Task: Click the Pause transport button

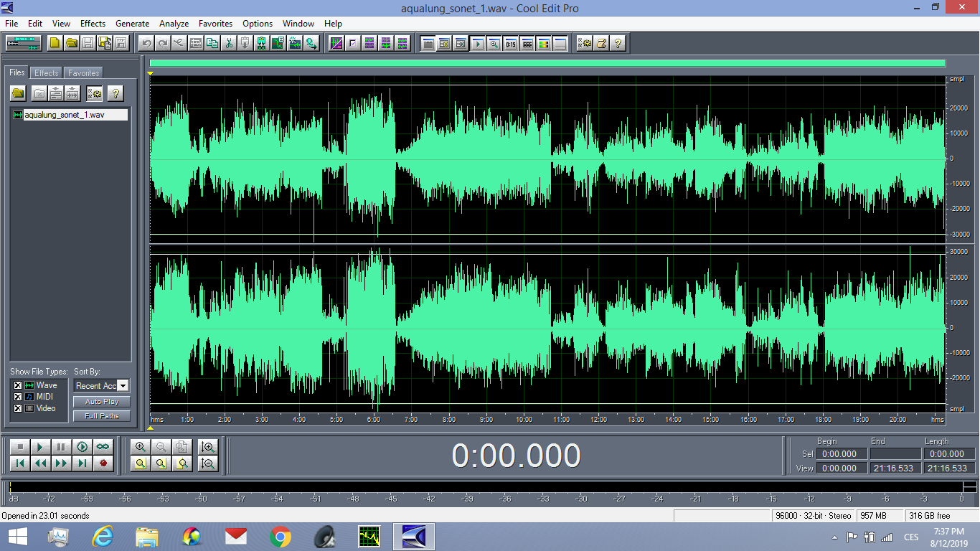Action: [x=62, y=446]
